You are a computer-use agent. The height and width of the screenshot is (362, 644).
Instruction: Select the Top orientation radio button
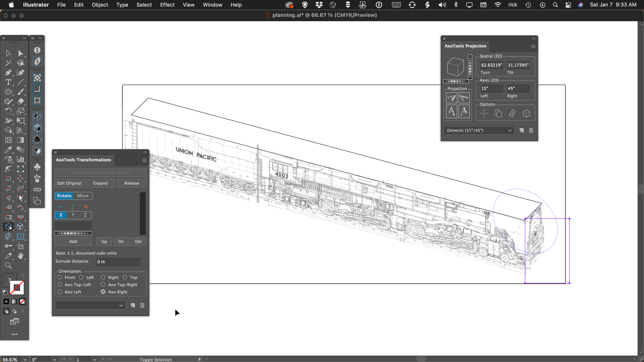pos(125,277)
